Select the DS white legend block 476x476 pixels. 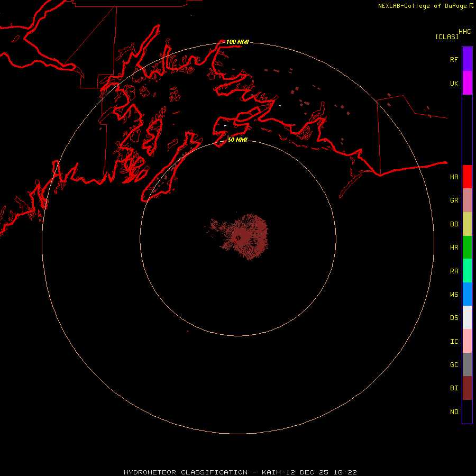(x=467, y=317)
